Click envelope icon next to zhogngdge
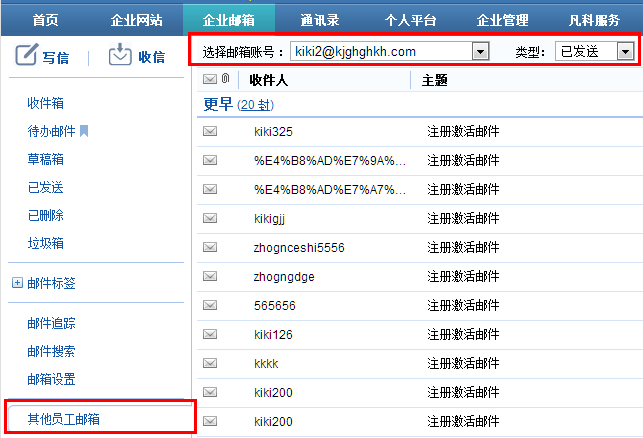The image size is (643, 438). [210, 276]
